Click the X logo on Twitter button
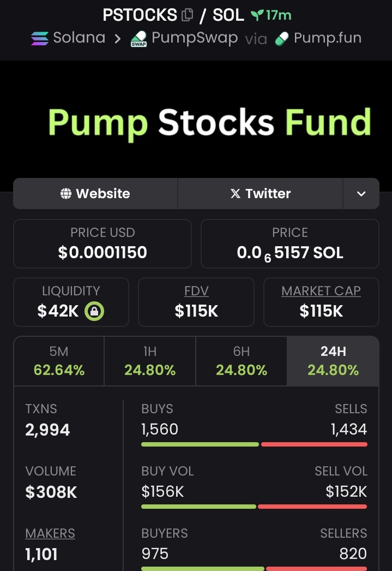 pos(236,194)
